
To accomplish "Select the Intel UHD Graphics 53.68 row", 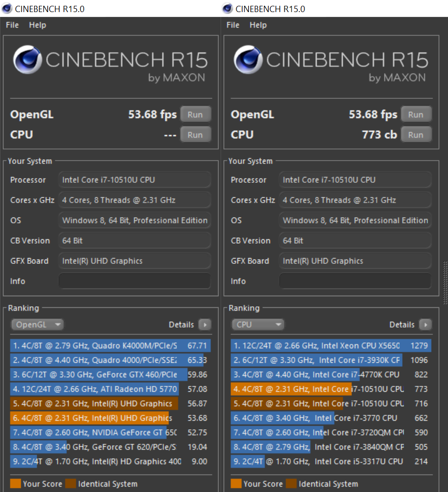I will (x=111, y=418).
